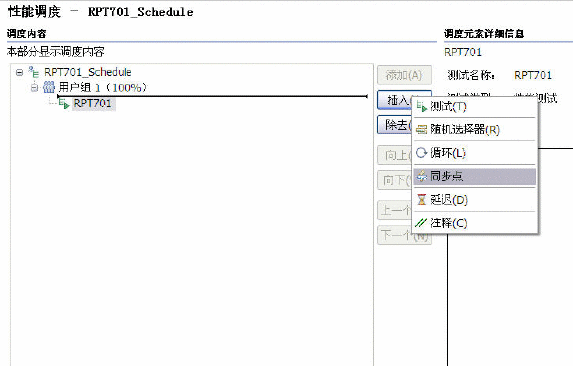The width and height of the screenshot is (573, 366).
Task: Click the 除去 button
Action: coord(395,125)
